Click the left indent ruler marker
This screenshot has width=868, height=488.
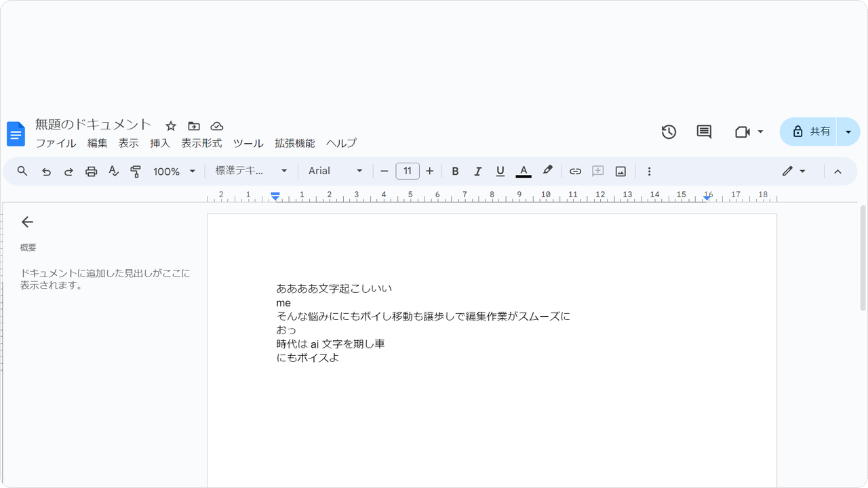point(275,196)
